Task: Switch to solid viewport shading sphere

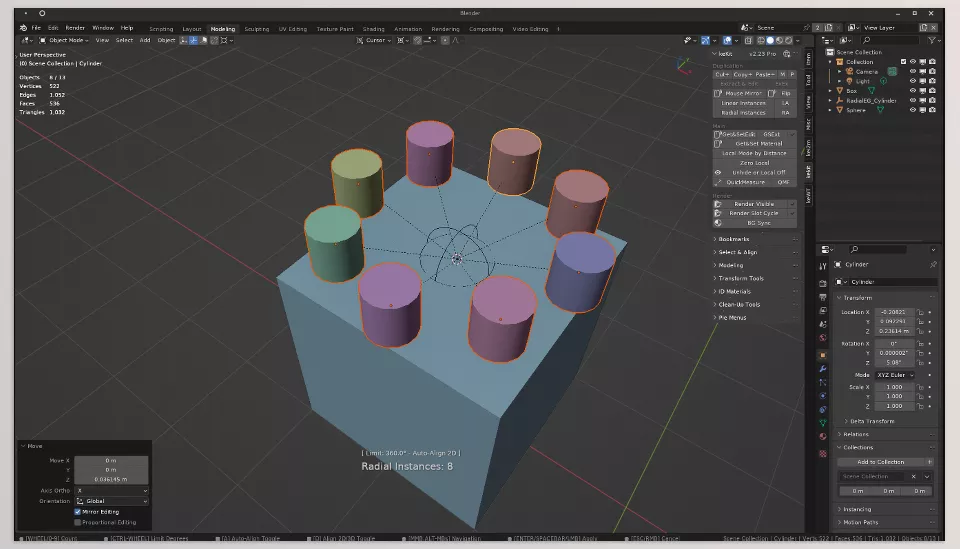Action: point(770,40)
